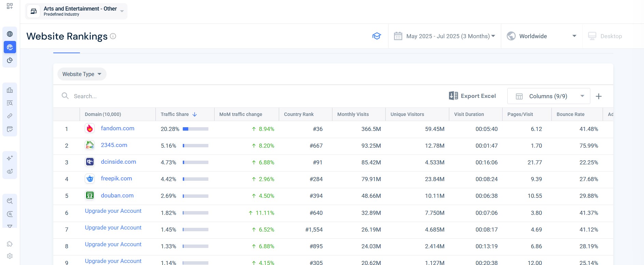Open the Arts and Entertainment industry selector

point(76,11)
